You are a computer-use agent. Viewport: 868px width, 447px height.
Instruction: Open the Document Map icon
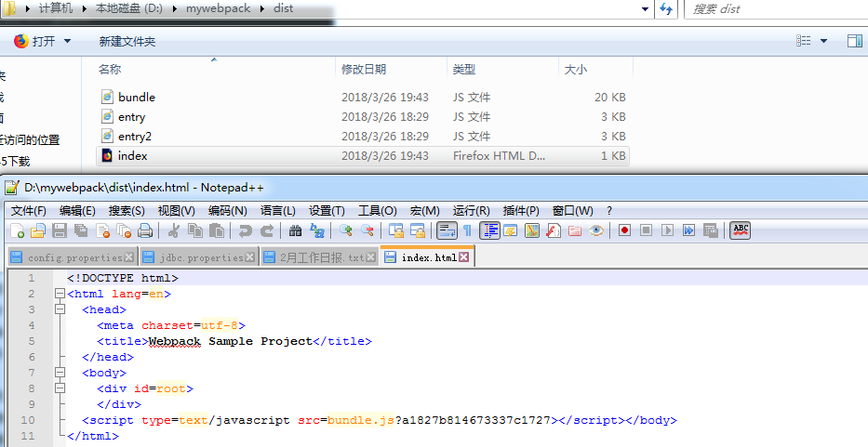point(532,230)
